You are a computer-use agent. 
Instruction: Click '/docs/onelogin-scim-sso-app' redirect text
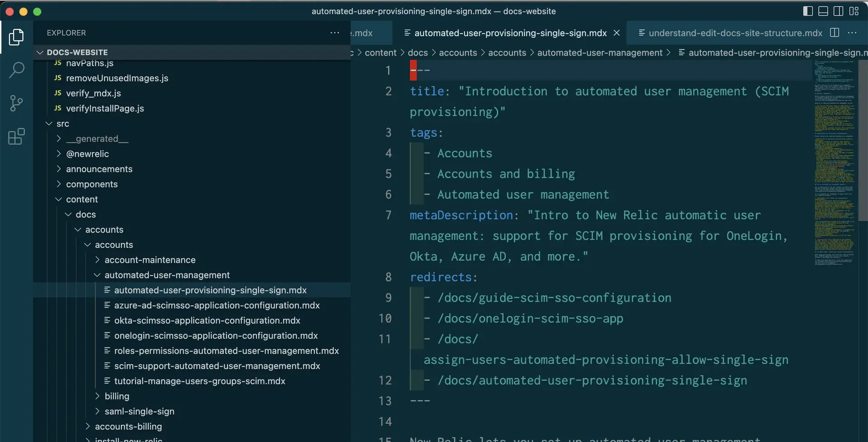530,319
